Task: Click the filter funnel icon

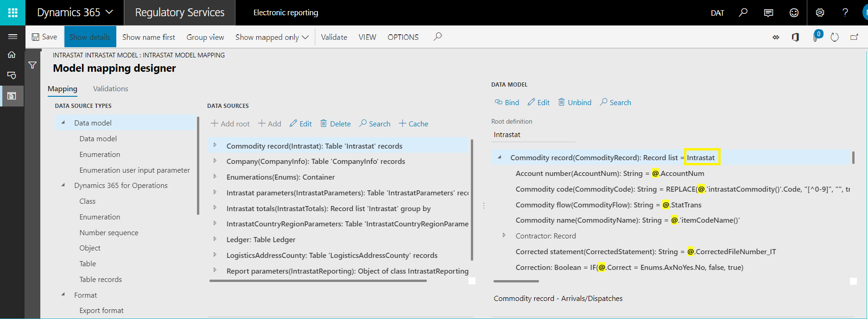Action: click(x=32, y=65)
